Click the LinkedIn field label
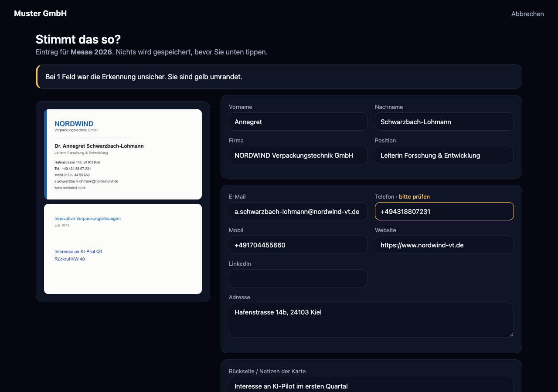 [x=240, y=264]
